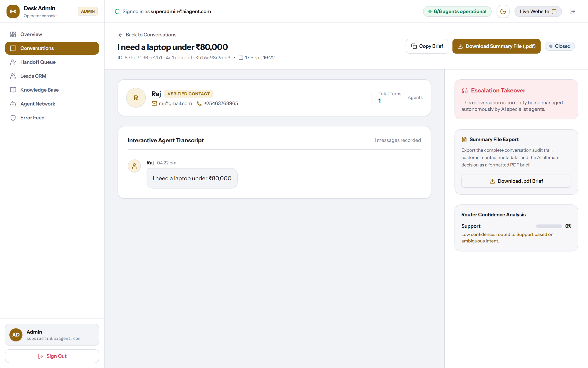Click the mail envelope icon

click(x=154, y=103)
